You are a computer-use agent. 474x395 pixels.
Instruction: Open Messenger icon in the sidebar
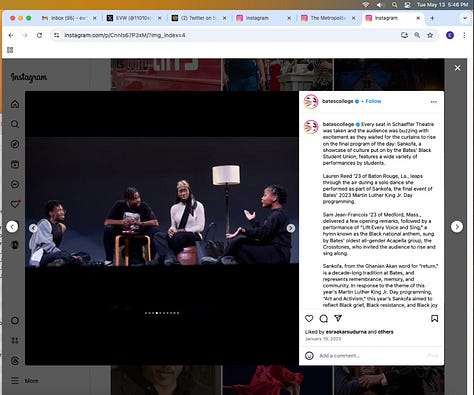tap(15, 184)
